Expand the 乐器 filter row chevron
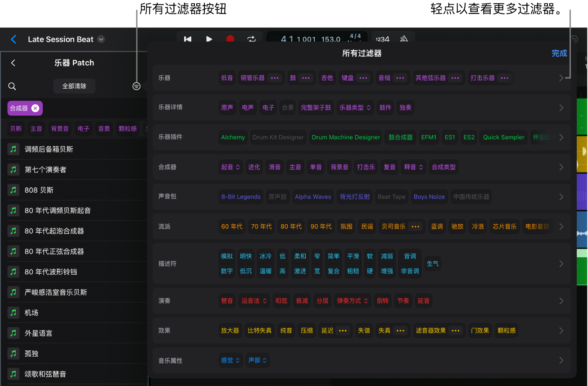The width and height of the screenshot is (588, 386). [561, 78]
